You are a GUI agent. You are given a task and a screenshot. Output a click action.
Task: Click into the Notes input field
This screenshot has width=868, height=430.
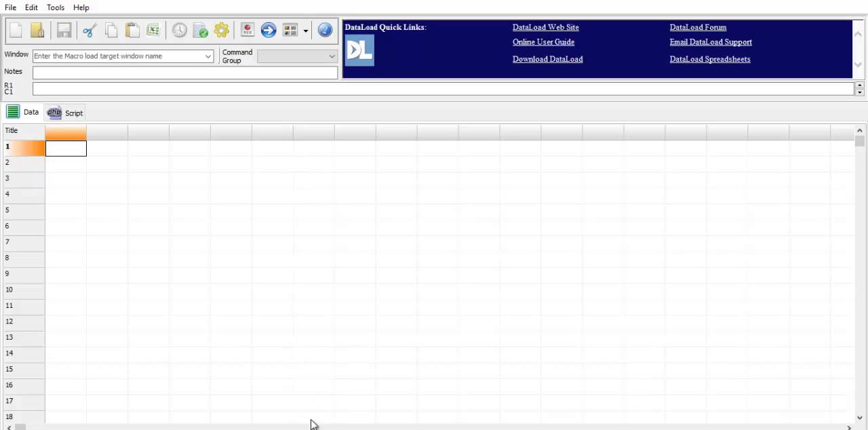[x=185, y=73]
